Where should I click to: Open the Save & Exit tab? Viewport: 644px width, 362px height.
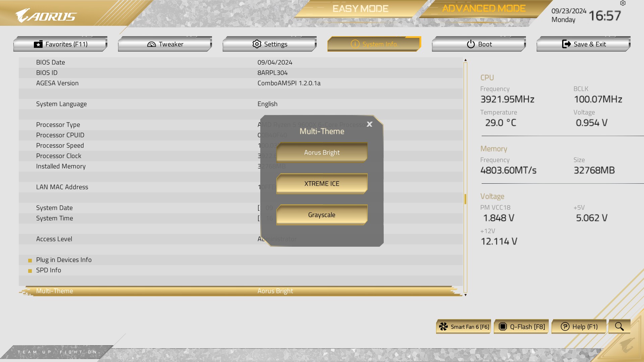click(584, 44)
